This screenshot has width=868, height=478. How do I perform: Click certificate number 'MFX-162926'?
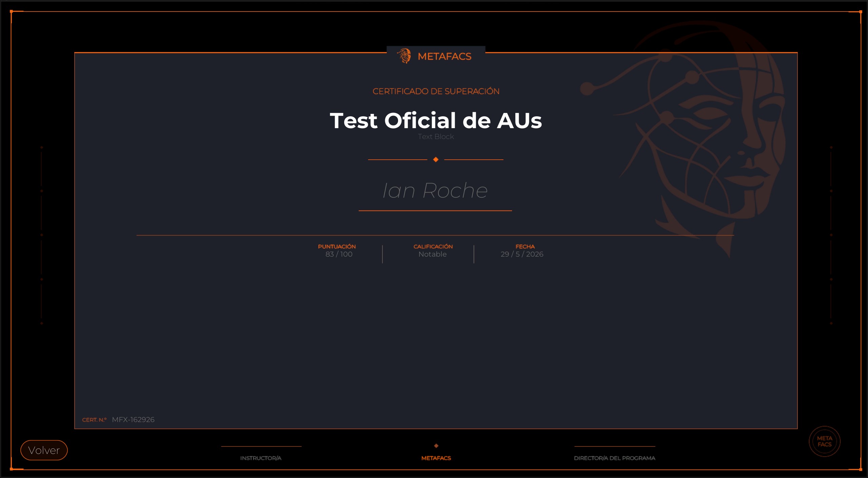[133, 420]
